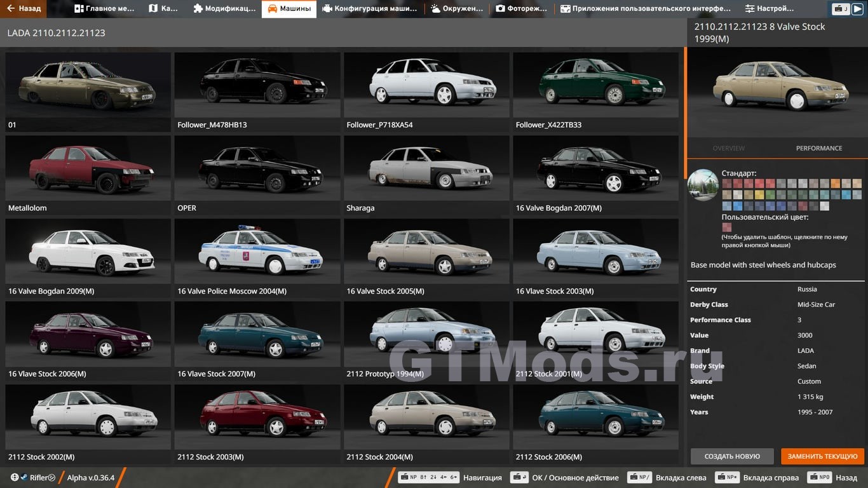868x488 pixels.
Task: Open the Фоторежим tab
Action: [521, 9]
